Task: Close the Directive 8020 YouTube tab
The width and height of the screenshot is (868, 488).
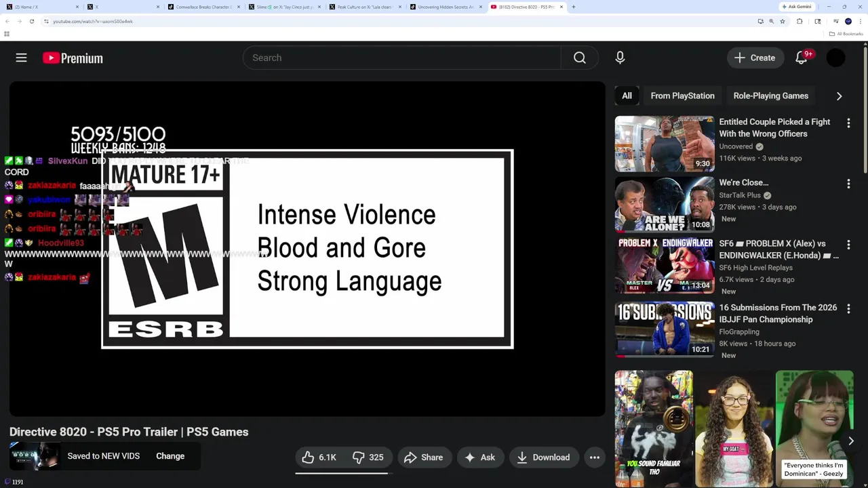Action: (561, 7)
